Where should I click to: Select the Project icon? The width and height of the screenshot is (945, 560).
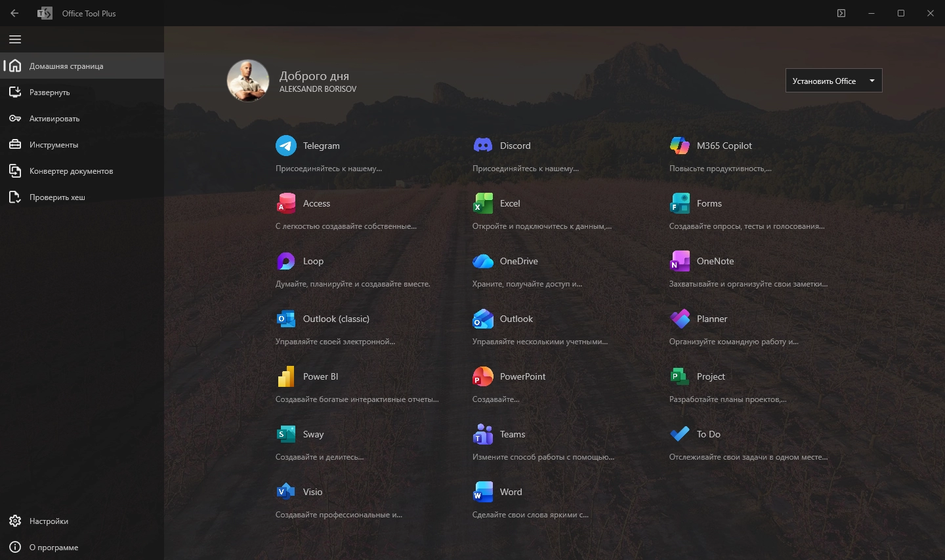[680, 376]
